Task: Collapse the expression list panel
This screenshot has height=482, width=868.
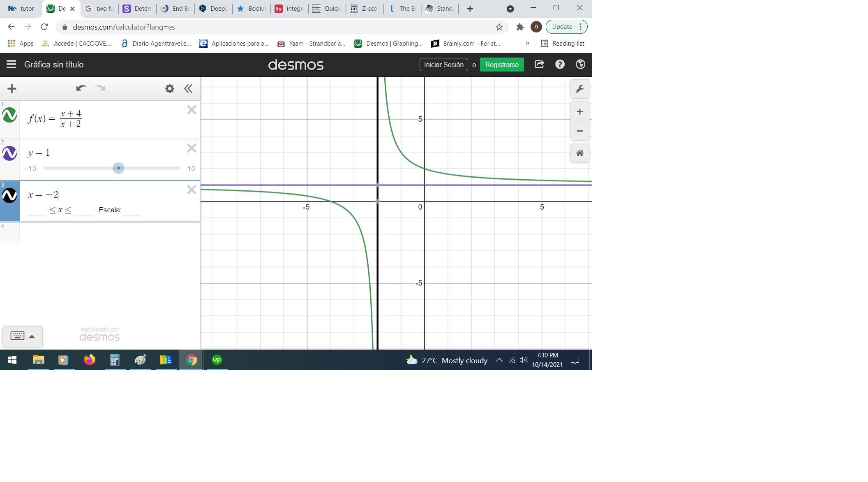Action: tap(188, 88)
